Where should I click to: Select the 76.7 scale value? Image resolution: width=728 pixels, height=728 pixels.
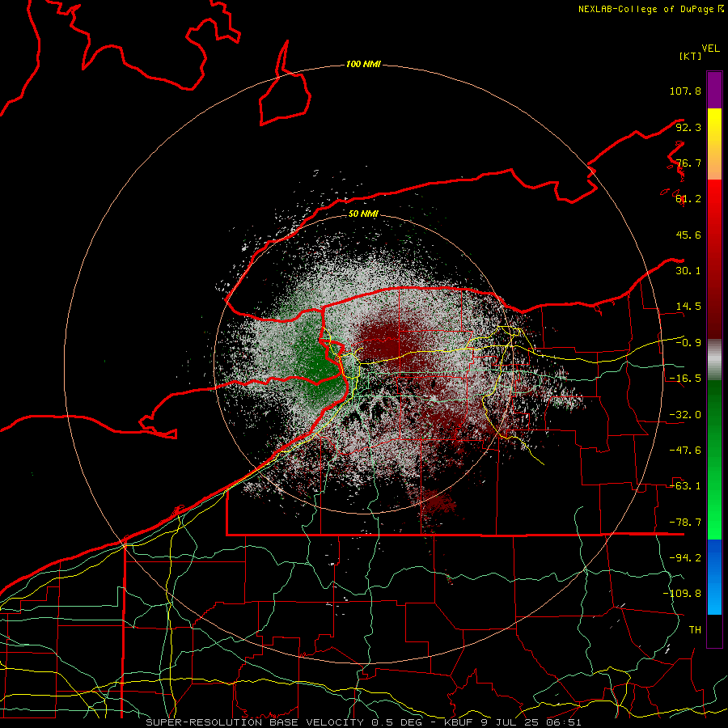688,163
